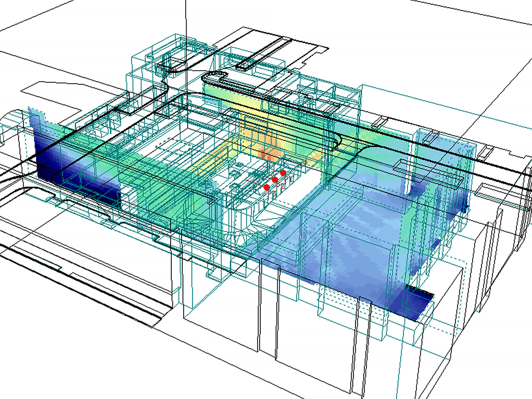Screen dimensions: 532x399
Task: Select the red P2 probe marker
Action: coord(275,180)
